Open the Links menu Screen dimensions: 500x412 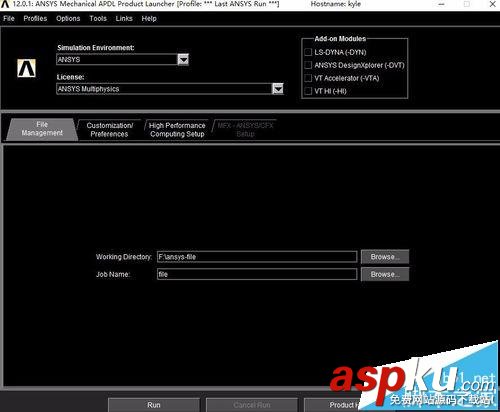(124, 18)
